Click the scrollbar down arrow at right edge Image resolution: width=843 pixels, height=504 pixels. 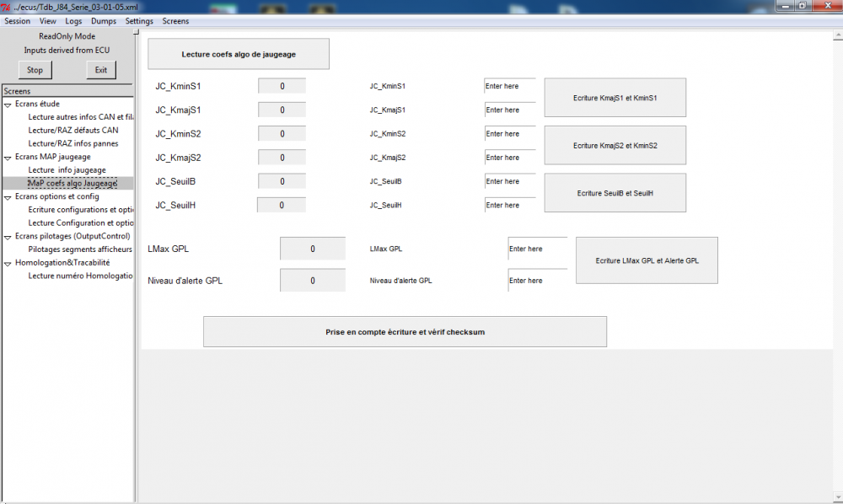(x=838, y=498)
